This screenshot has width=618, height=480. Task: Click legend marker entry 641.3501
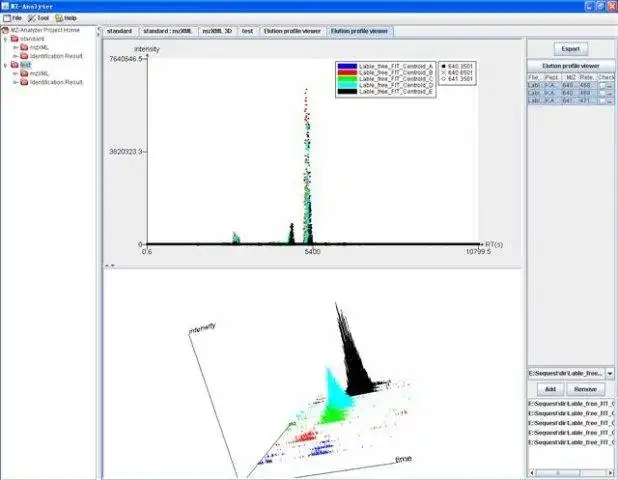[457, 79]
